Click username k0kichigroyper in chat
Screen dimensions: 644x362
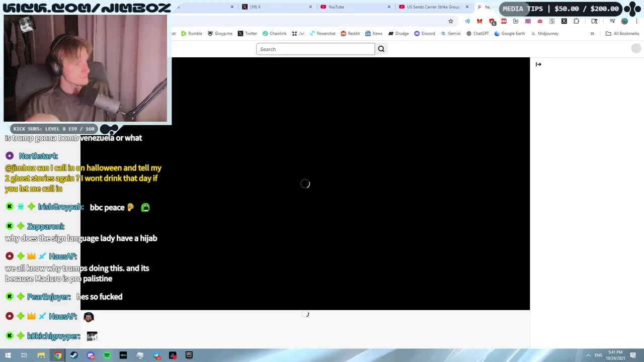coord(54,336)
